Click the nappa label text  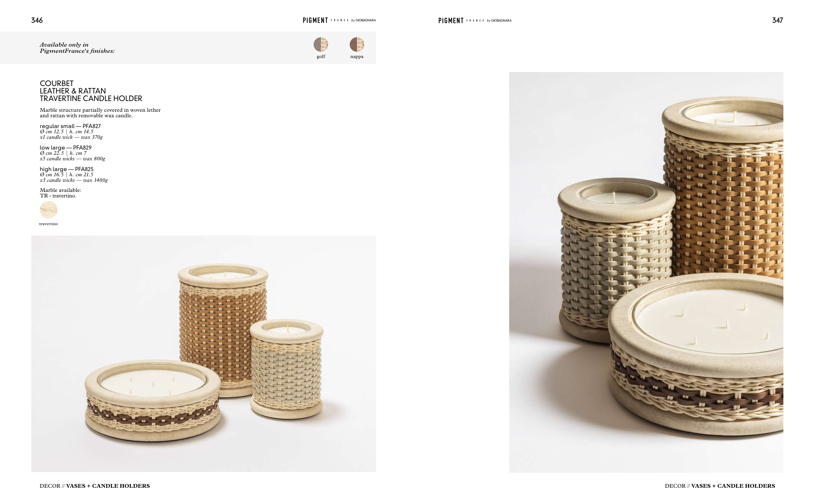point(357,57)
